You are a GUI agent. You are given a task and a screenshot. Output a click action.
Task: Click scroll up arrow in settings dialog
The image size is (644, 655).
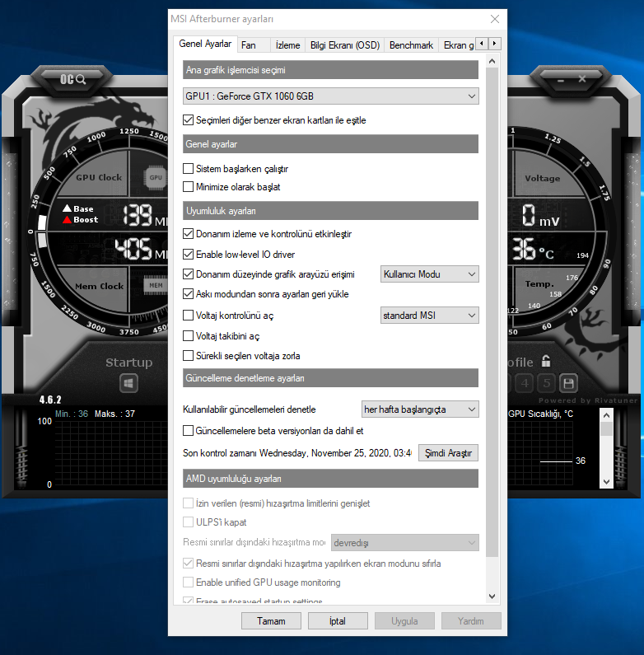(492, 62)
